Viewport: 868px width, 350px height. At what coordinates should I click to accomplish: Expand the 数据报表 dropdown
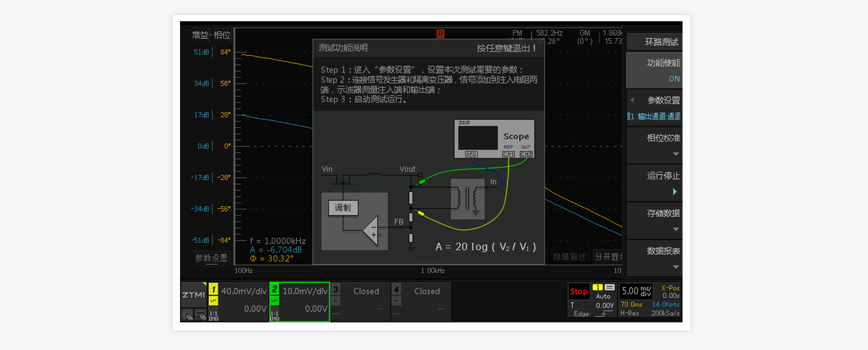(x=675, y=267)
